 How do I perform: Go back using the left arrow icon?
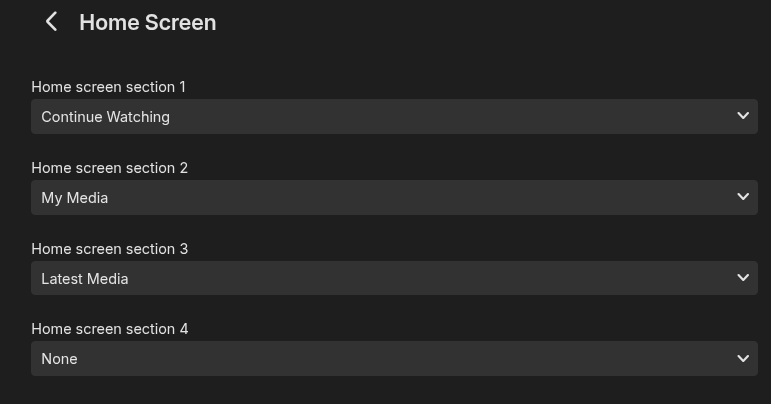pyautogui.click(x=51, y=22)
